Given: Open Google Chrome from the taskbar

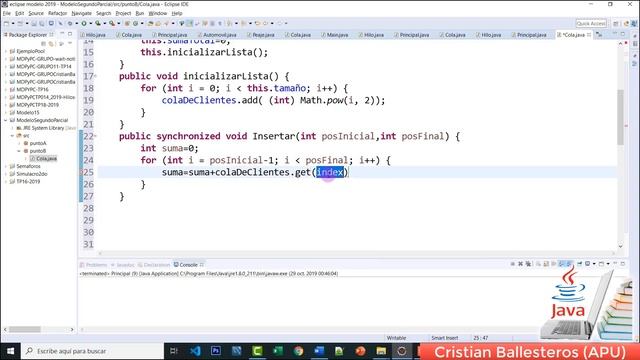Looking at the screenshot, I should 298,351.
